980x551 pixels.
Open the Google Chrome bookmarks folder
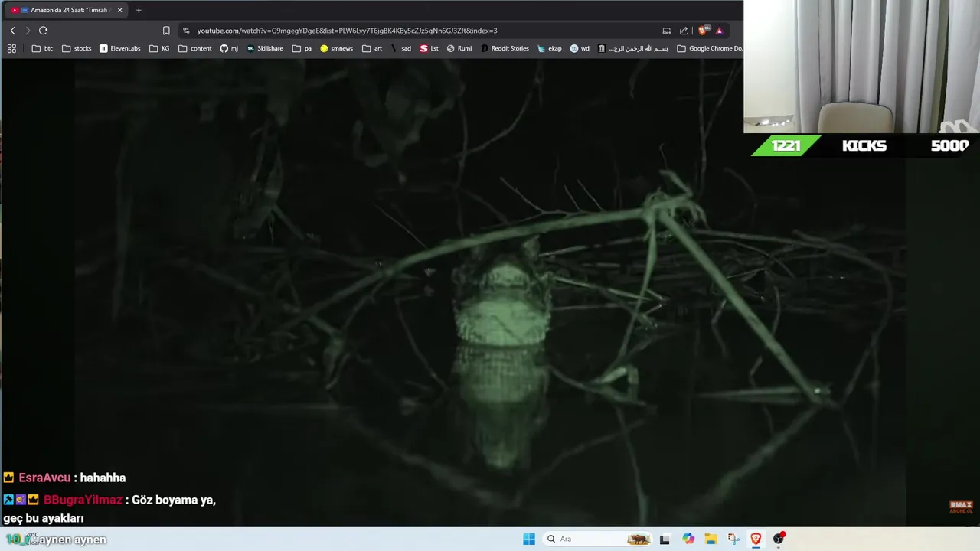coord(710,48)
